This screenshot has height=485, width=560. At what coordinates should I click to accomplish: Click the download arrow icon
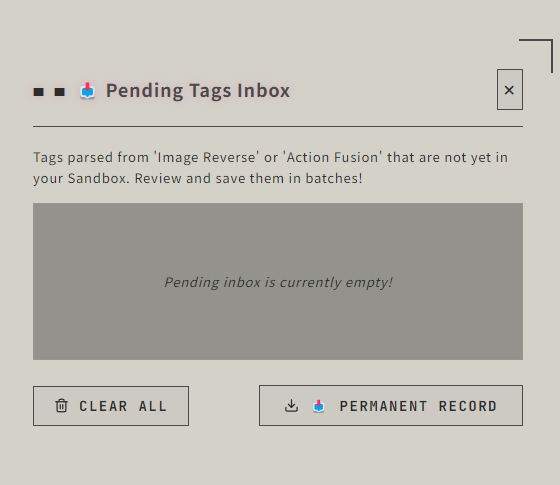click(x=291, y=406)
